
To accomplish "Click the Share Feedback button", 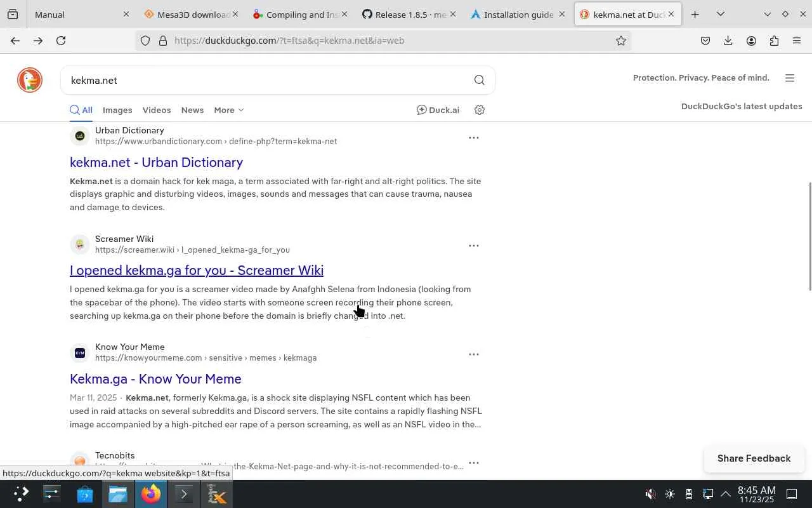I will [754, 458].
